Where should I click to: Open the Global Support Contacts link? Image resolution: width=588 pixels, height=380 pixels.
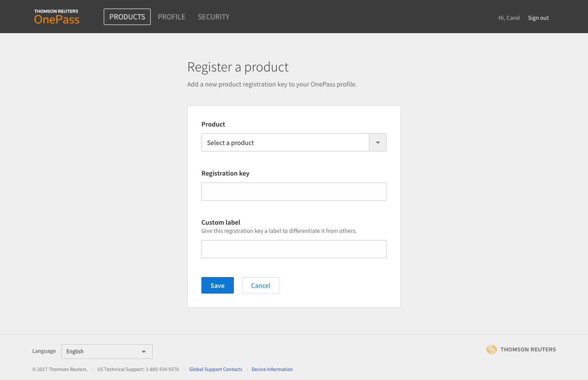click(x=216, y=369)
